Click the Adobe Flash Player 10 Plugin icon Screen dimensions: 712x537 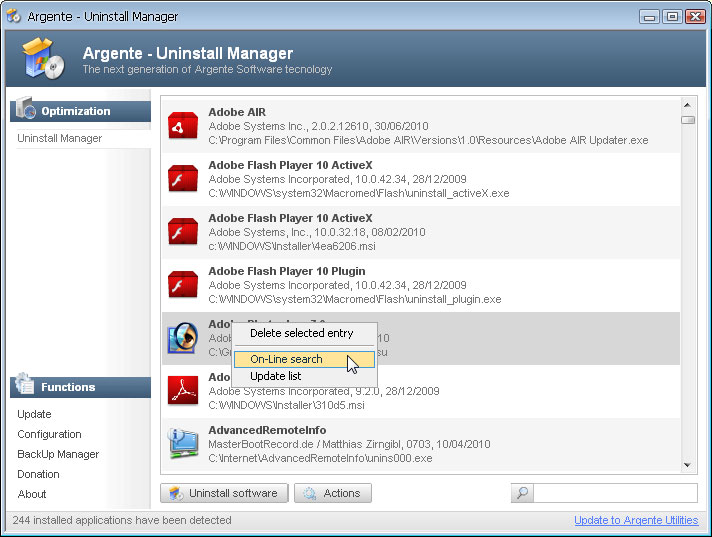(x=183, y=285)
